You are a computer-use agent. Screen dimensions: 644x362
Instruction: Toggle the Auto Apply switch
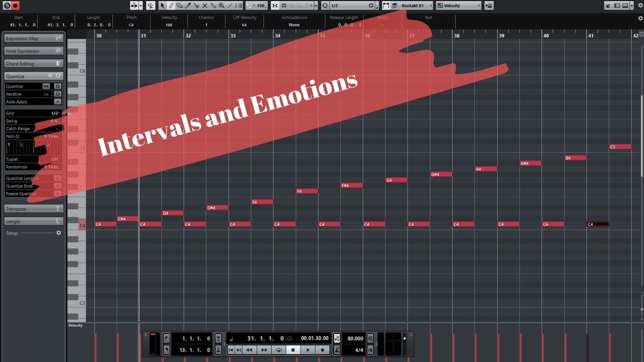58,102
